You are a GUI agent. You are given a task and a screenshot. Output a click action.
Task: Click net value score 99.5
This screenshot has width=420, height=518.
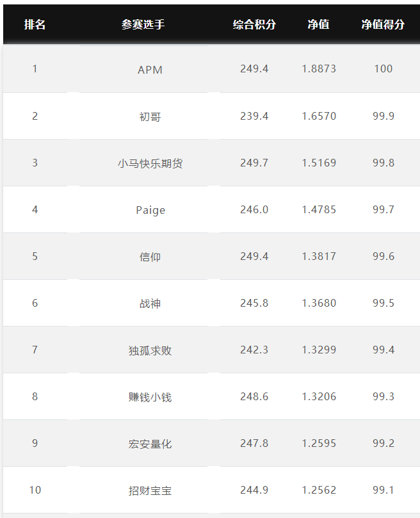pyautogui.click(x=384, y=303)
